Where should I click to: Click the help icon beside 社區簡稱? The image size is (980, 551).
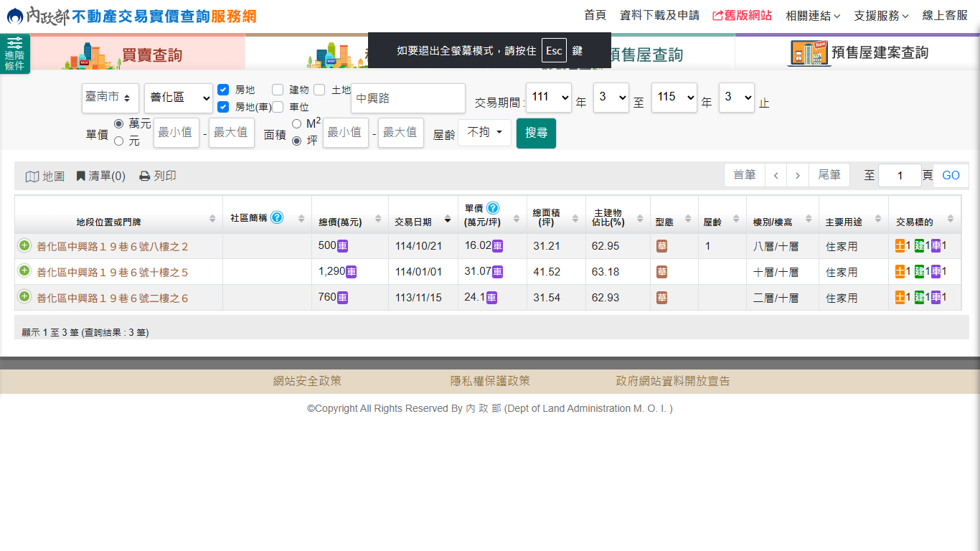pos(277,217)
